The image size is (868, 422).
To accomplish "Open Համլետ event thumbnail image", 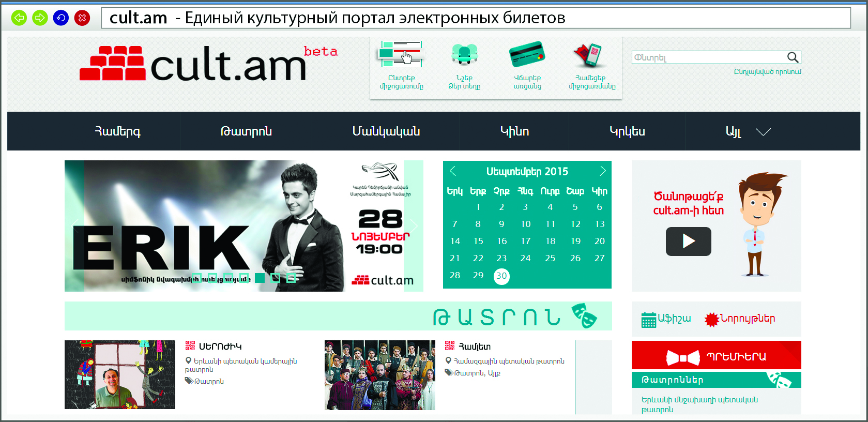I will (380, 375).
